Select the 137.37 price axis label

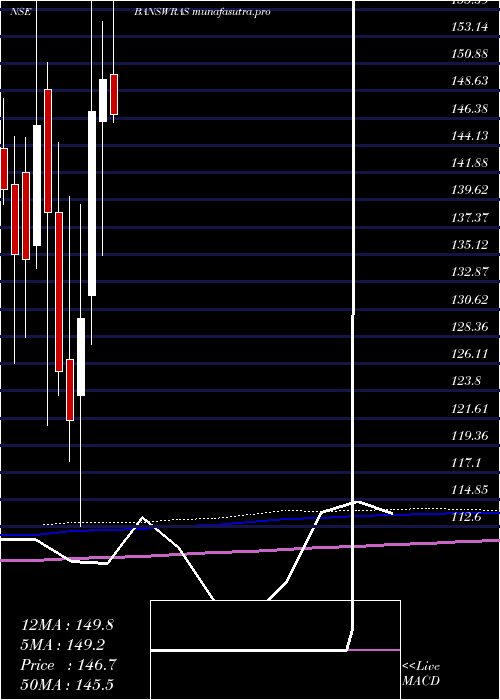point(470,218)
